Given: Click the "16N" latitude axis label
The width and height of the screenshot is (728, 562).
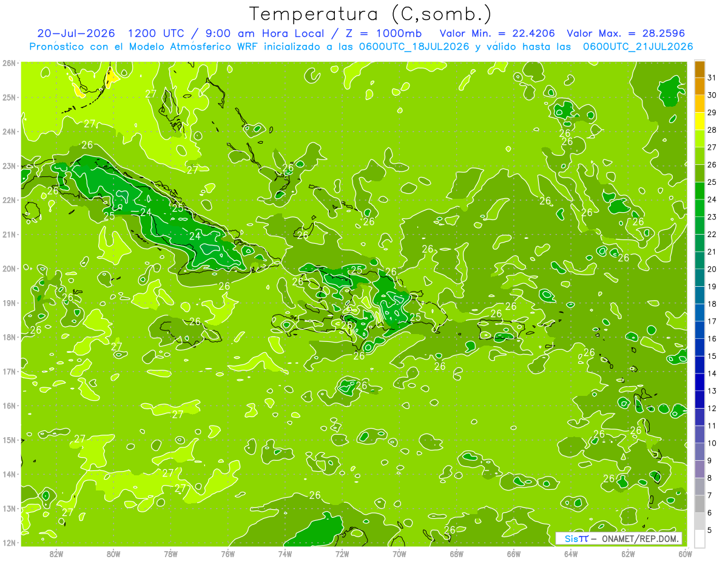Looking at the screenshot, I should coord(9,406).
